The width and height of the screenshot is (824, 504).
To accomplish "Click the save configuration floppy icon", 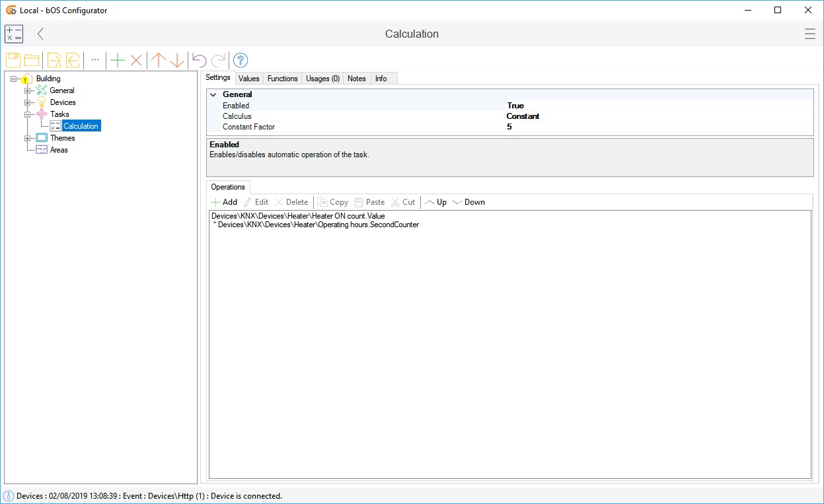I will coord(13,60).
